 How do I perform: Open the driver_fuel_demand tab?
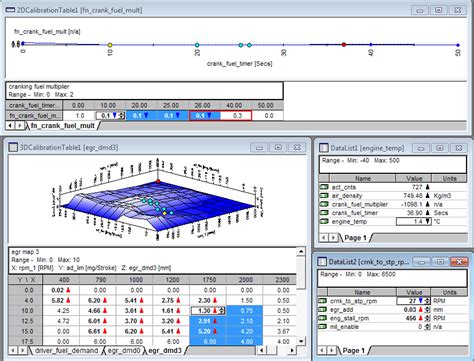pos(66,350)
